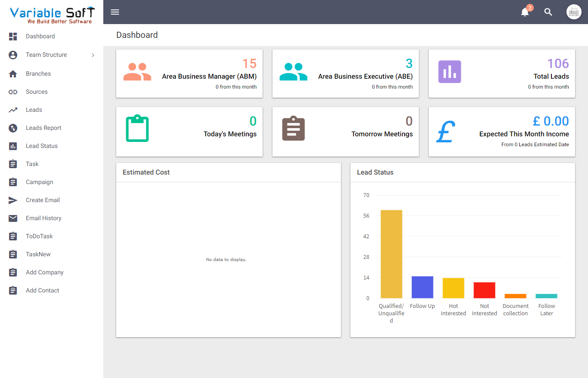Open the Team Structure person icon
The image size is (588, 378).
tap(12, 55)
